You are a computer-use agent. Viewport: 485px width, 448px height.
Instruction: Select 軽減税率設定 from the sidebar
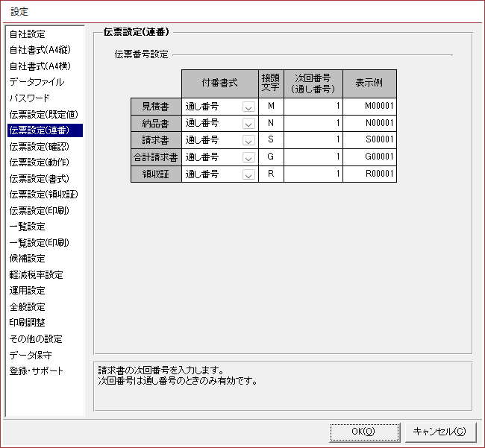tap(36, 275)
